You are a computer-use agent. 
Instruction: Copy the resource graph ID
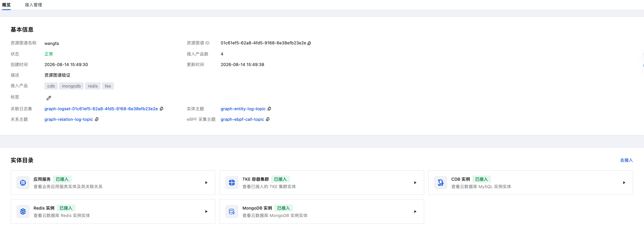309,43
